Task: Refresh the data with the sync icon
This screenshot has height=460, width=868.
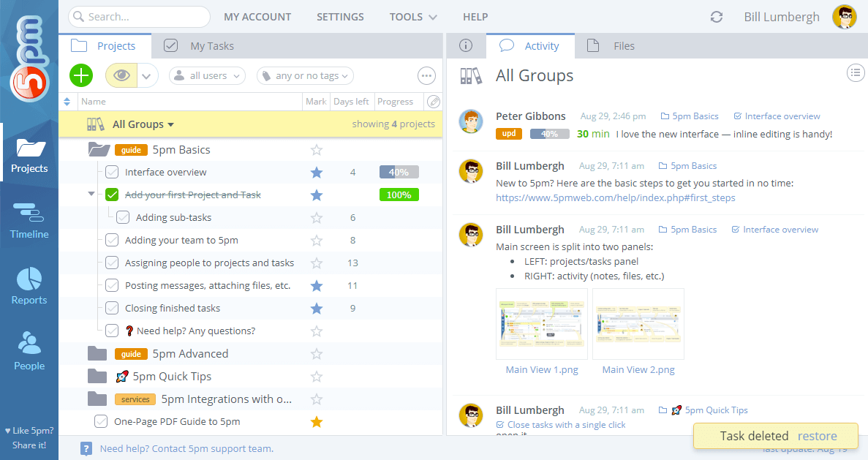Action: [716, 16]
